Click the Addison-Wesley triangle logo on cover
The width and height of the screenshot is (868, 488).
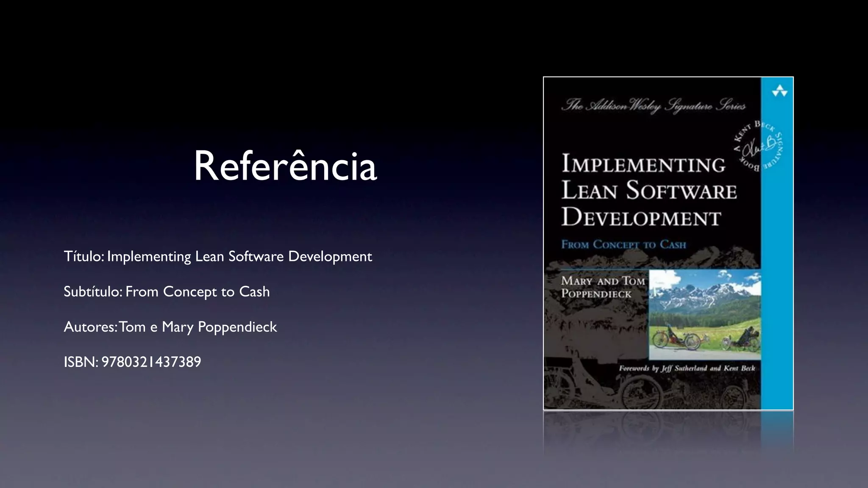pyautogui.click(x=779, y=91)
